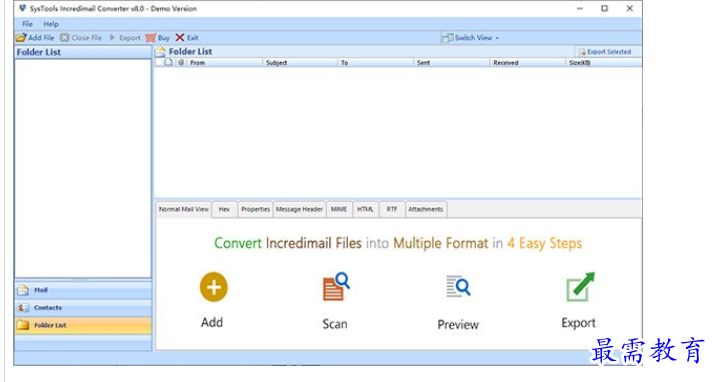The image size is (713, 382).
Task: Click the Close File toolbar icon
Action: click(65, 38)
